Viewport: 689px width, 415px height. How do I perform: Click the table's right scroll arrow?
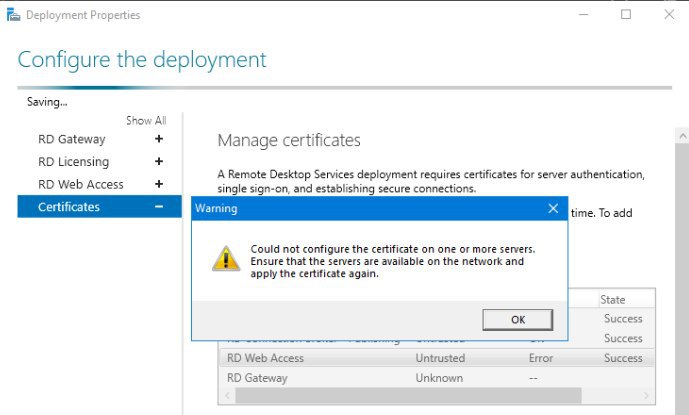click(x=646, y=395)
